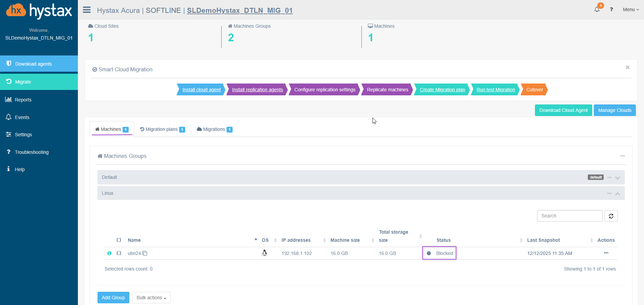Image resolution: width=644 pixels, height=305 pixels.
Task: Open Machines Groups panel options dots
Action: 622,156
